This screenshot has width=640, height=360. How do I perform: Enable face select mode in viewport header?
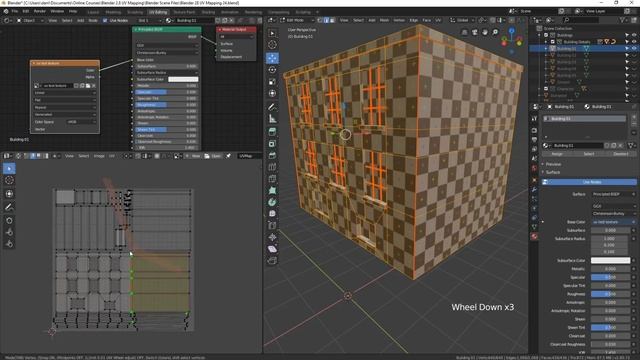332,20
